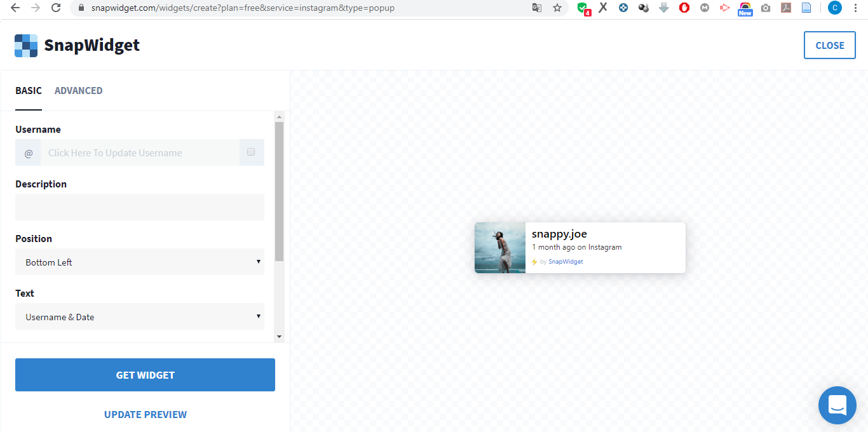The height and width of the screenshot is (432, 868).
Task: Click the CLOSE button at top right
Action: 830,45
